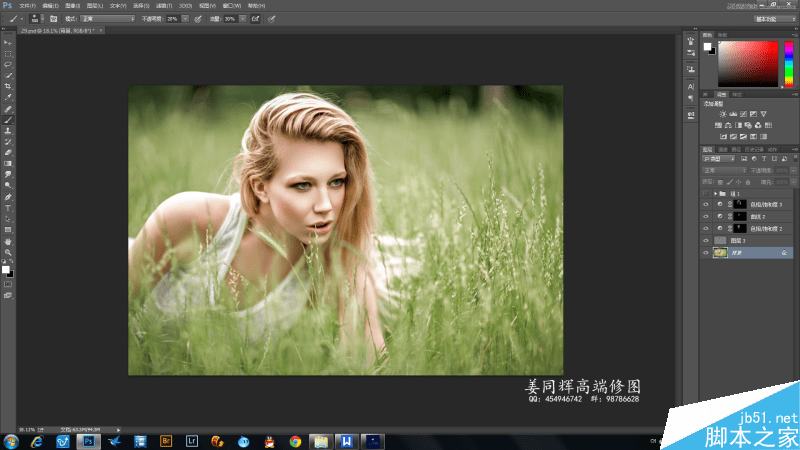The height and width of the screenshot is (450, 800).
Task: Select the Lasso tool
Action: pos(9,65)
